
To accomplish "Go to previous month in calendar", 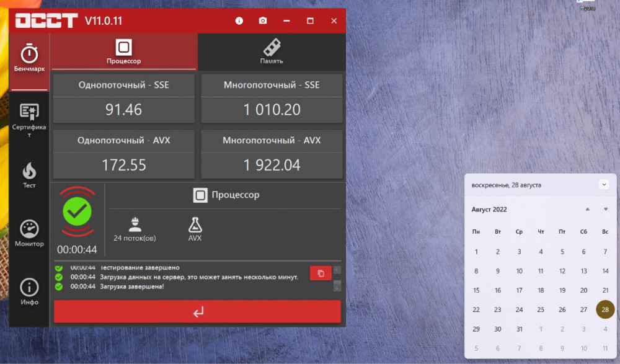I will (588, 210).
